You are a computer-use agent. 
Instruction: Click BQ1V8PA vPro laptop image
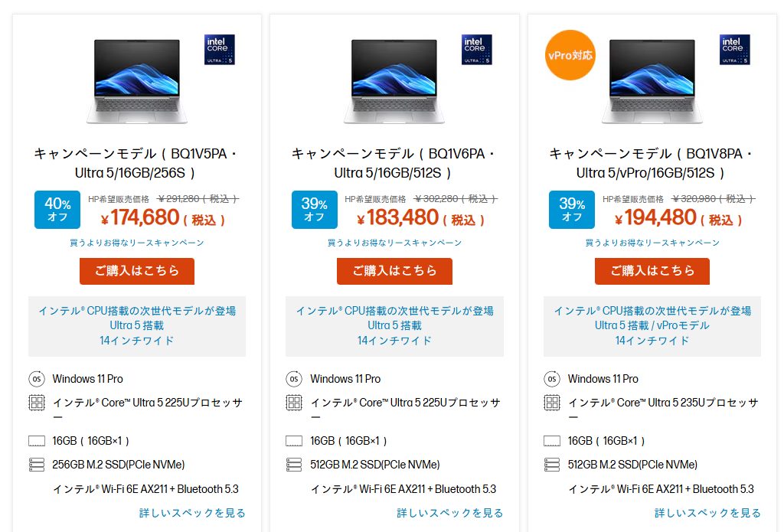coord(652,80)
